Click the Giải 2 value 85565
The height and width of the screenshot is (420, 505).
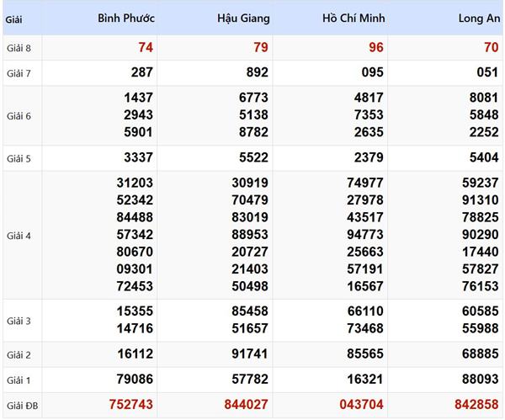tap(365, 354)
